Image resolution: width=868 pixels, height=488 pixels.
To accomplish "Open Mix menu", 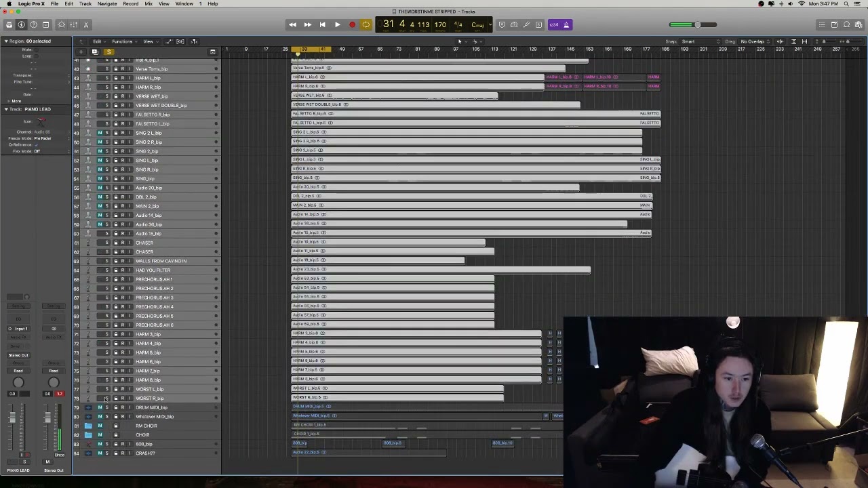I will [x=149, y=3].
